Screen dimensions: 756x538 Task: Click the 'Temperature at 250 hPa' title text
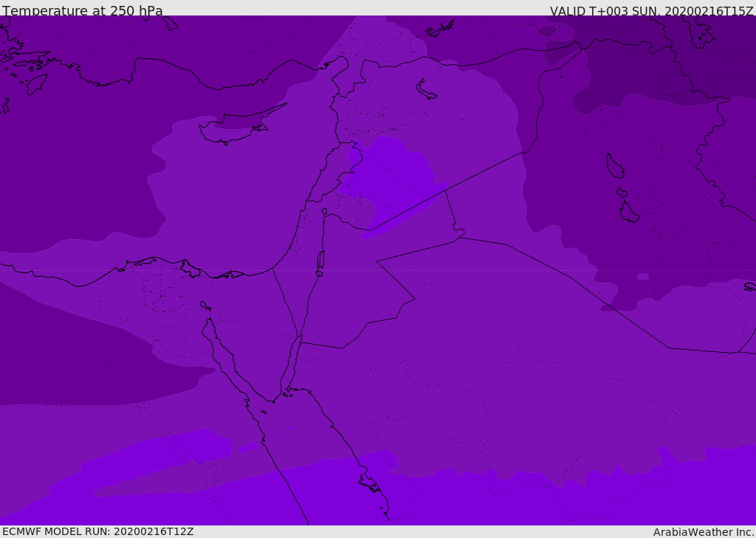pyautogui.click(x=83, y=10)
